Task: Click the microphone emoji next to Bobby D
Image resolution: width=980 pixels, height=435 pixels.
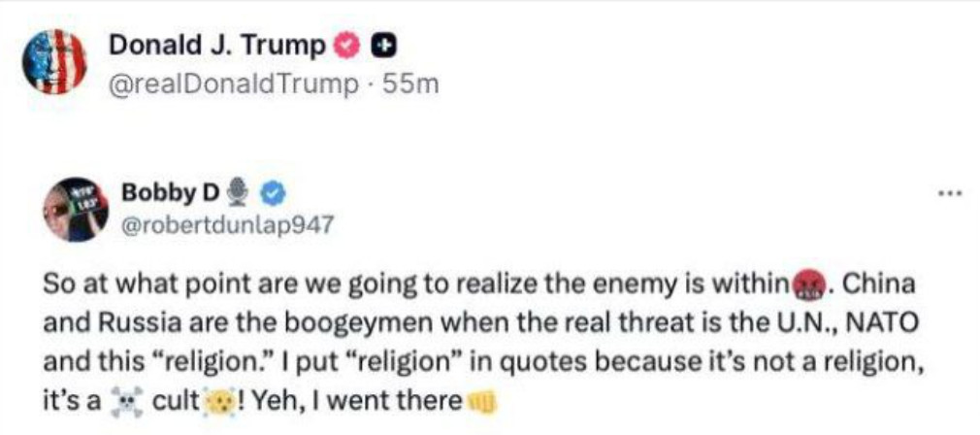Action: pos(236,192)
